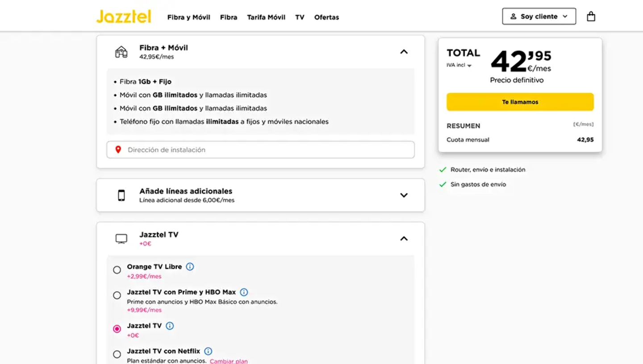Collapse the Fibra + Móvil section

(404, 52)
